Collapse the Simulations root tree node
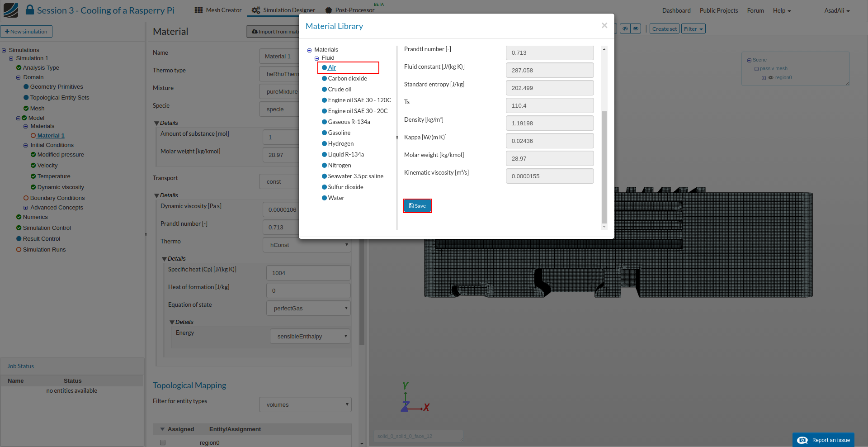The width and height of the screenshot is (868, 447). [4, 51]
